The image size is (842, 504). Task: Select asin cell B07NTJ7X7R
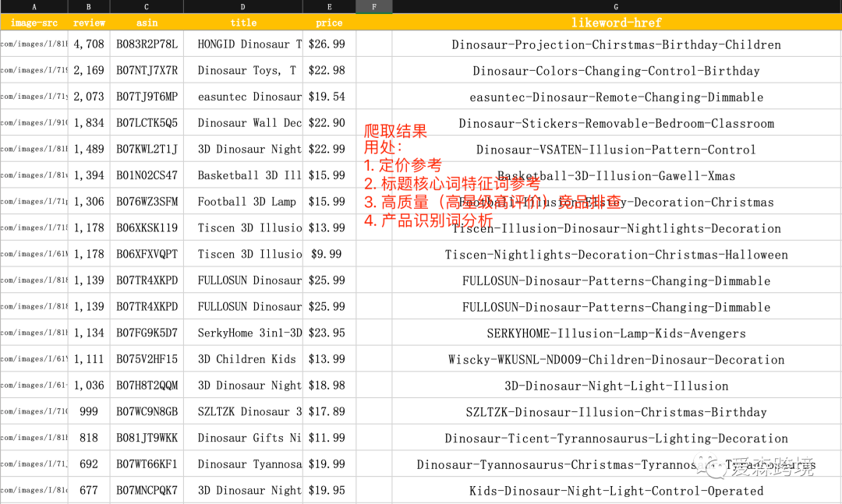click(147, 70)
